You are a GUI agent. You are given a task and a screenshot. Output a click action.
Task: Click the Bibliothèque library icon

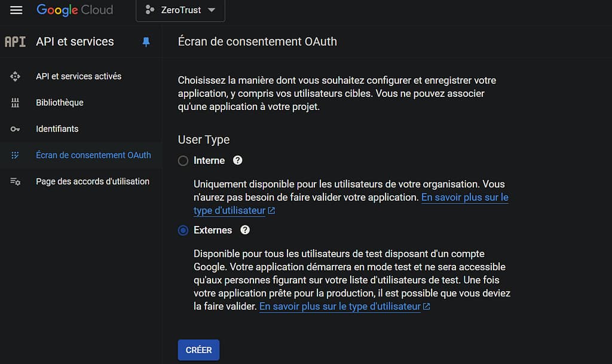pos(16,103)
